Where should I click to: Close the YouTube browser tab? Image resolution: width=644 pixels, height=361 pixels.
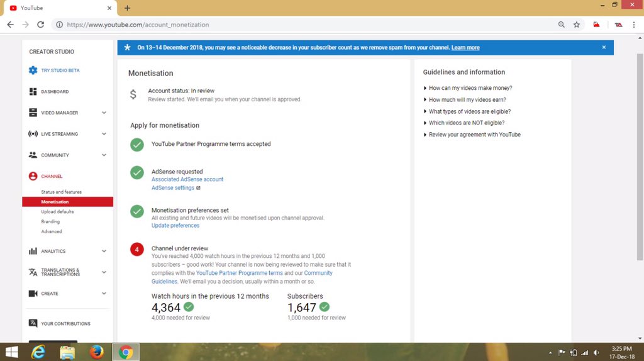pyautogui.click(x=109, y=8)
